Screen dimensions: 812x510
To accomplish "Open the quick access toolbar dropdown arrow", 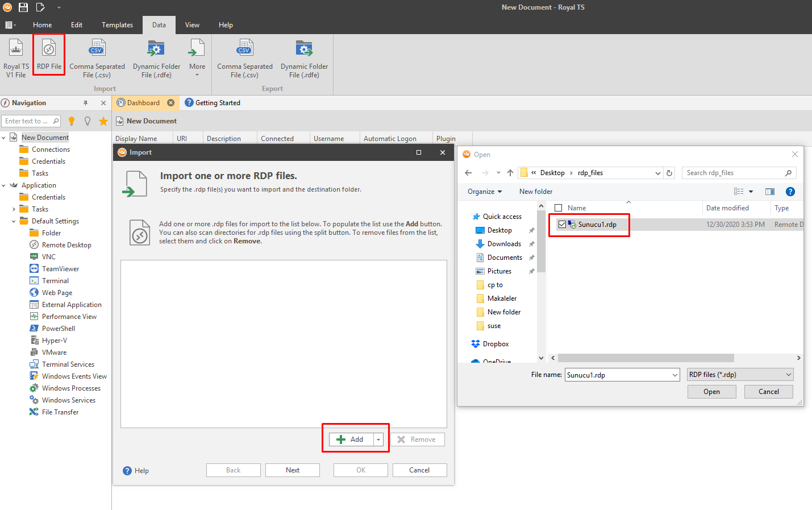I will click(59, 8).
